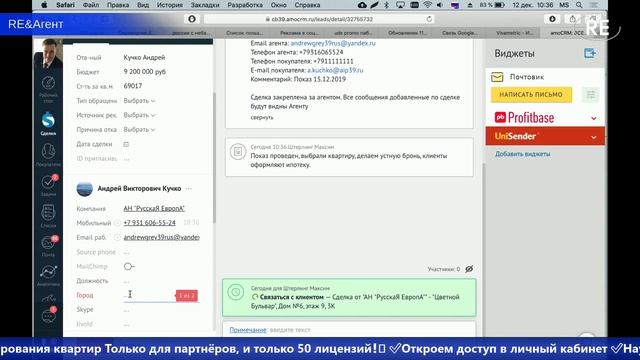This screenshot has height=360, width=640.
Task: Click the Отв-ный value Кучко Андрей
Action: pos(144,58)
